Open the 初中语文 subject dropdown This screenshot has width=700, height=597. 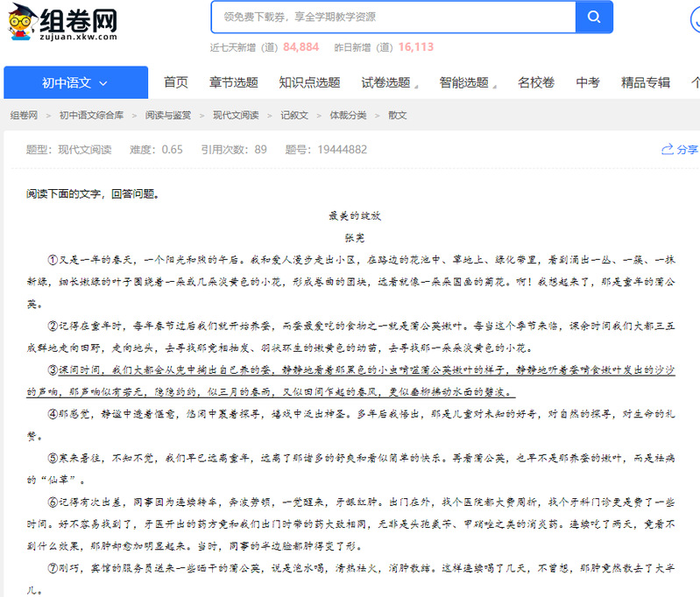pos(75,83)
